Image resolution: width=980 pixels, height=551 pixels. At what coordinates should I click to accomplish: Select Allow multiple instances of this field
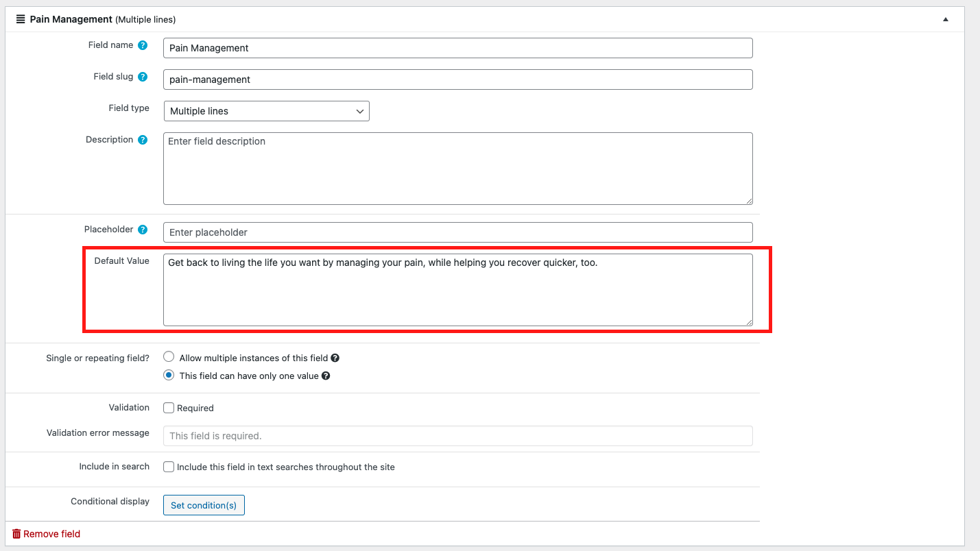(x=169, y=357)
